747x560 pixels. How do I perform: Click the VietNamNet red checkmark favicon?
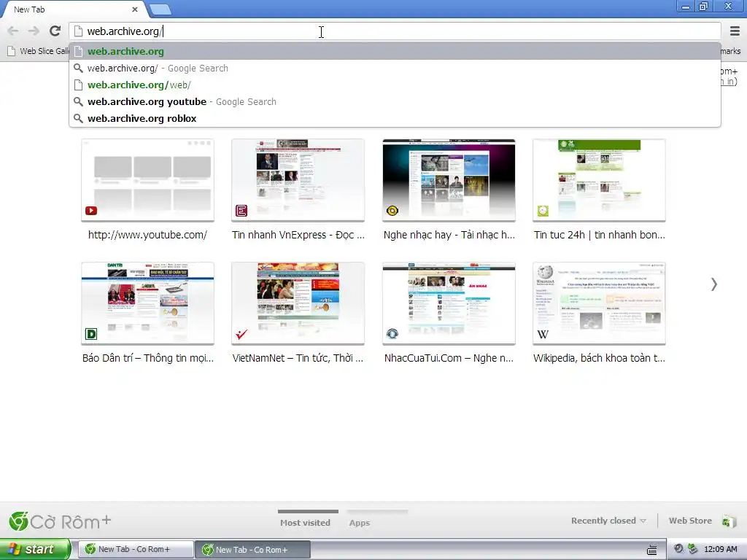click(241, 334)
